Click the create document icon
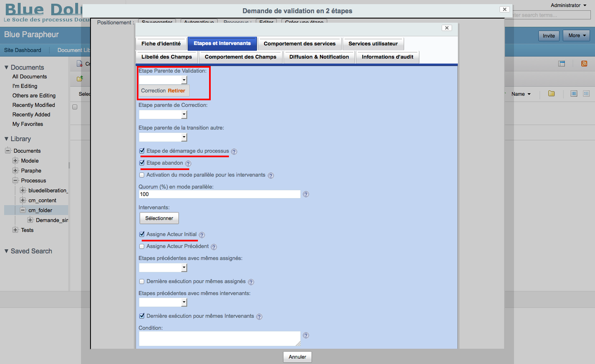This screenshot has height=364, width=595. pos(80,64)
